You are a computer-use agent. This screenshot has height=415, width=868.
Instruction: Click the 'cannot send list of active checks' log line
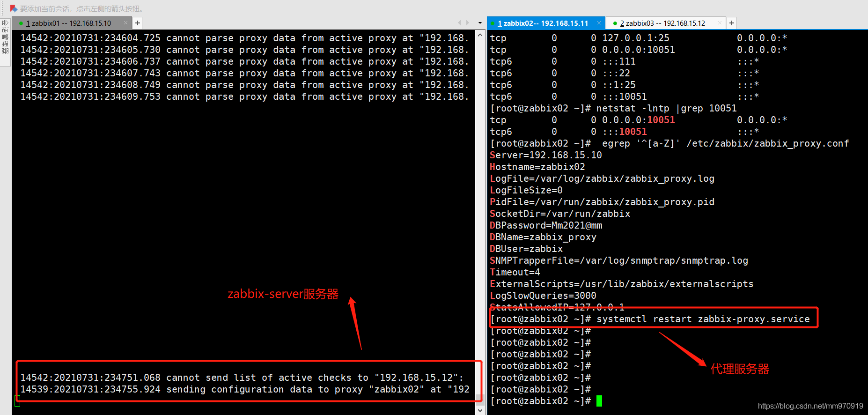242,378
